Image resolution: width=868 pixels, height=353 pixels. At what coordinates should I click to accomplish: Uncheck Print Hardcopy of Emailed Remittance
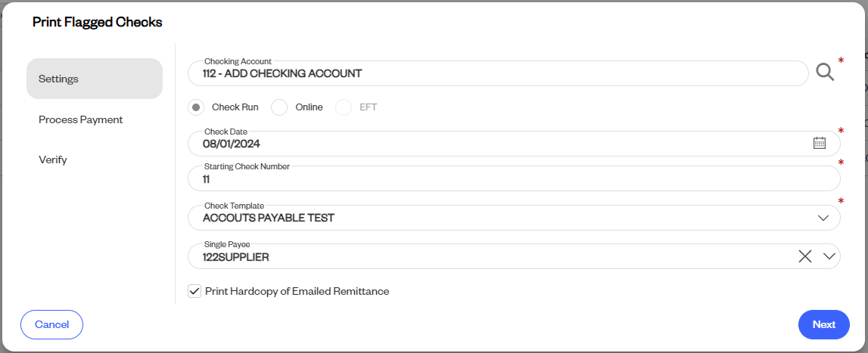(194, 291)
